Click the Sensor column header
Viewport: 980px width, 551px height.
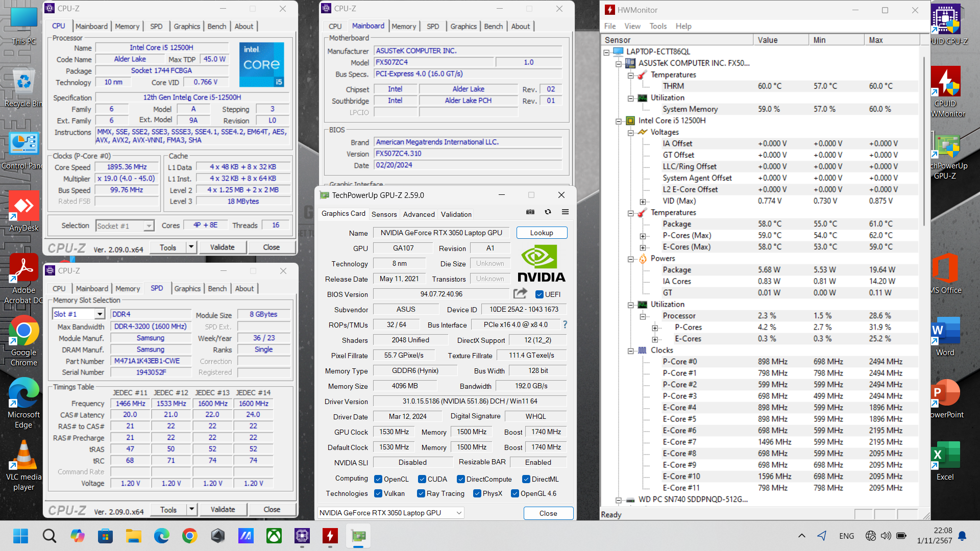click(x=677, y=40)
